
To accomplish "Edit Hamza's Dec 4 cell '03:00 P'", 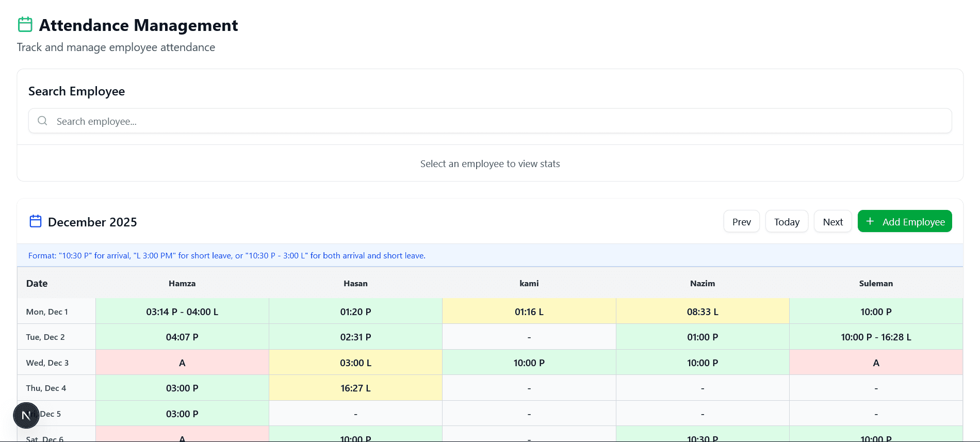I will coord(182,388).
